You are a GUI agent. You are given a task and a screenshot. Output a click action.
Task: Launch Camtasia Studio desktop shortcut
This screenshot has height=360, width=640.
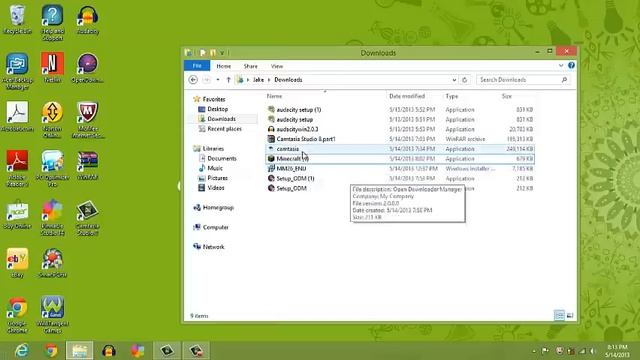pos(87,217)
